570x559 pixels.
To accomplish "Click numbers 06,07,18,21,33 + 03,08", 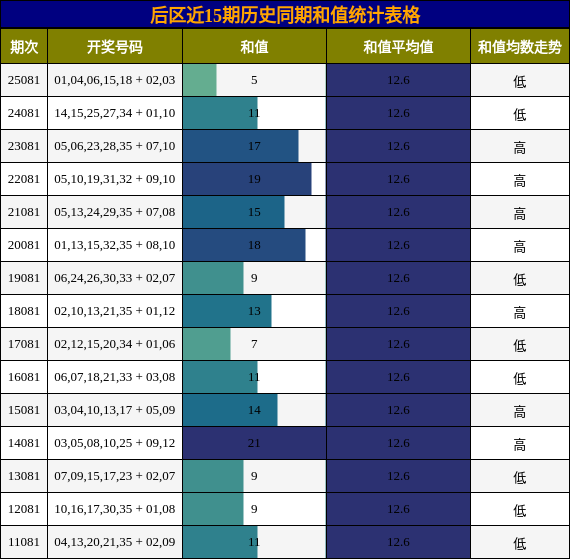I will (115, 377).
